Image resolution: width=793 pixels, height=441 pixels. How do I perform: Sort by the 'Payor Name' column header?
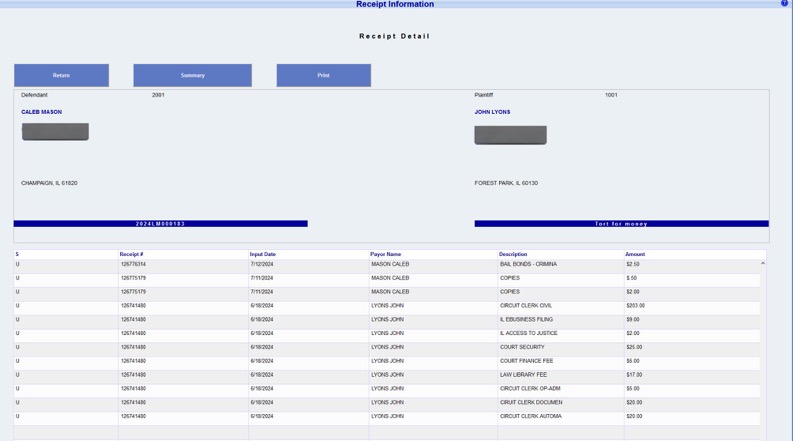[x=385, y=254]
